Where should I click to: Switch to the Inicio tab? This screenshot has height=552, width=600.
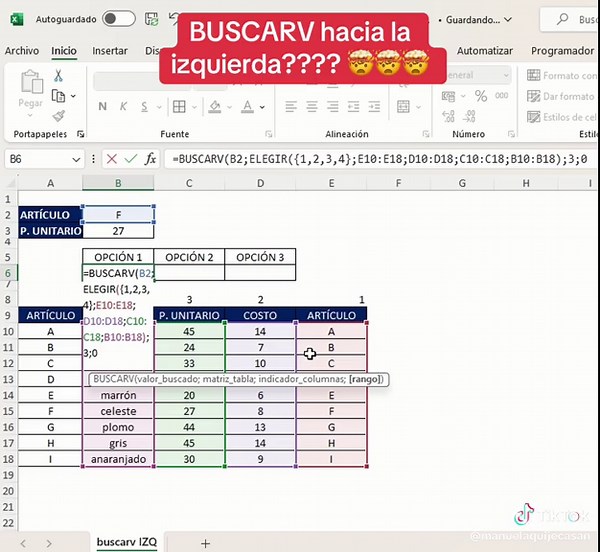tap(64, 50)
